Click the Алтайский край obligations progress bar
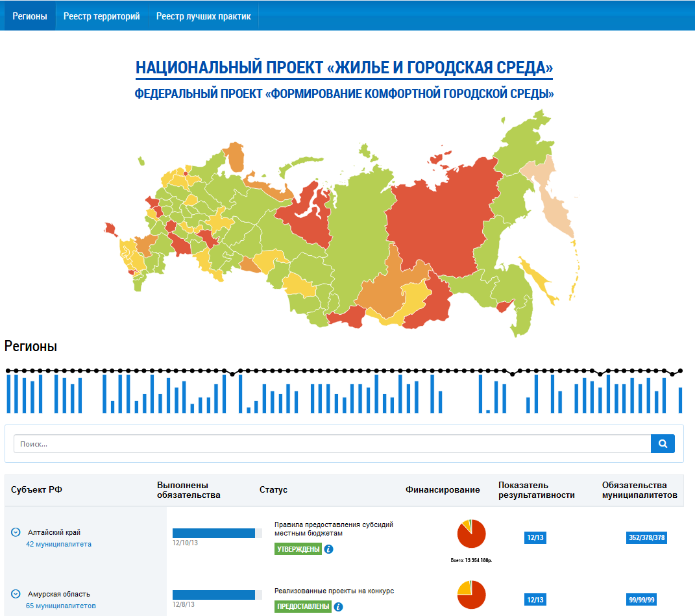The image size is (695, 616). (217, 533)
